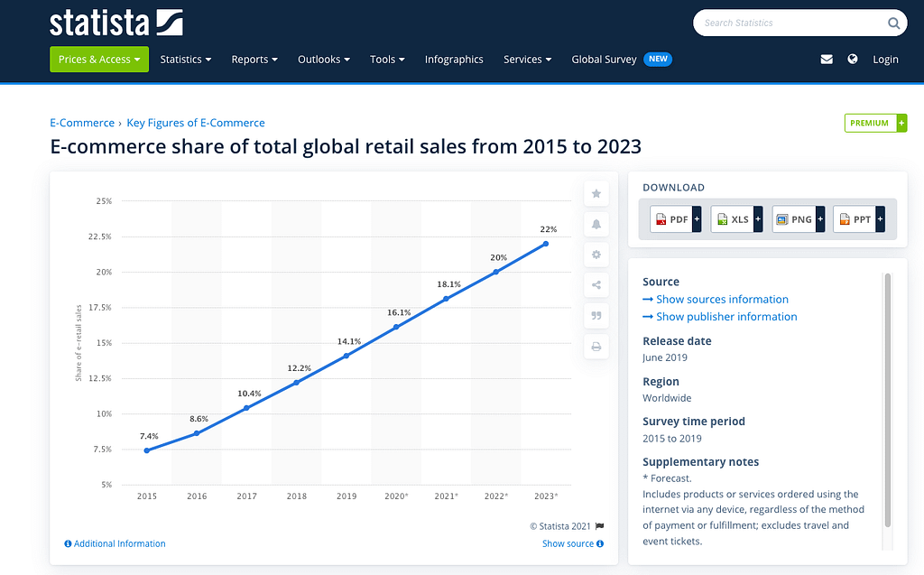
Task: Click the '25%' y-axis label
Action: (104, 201)
